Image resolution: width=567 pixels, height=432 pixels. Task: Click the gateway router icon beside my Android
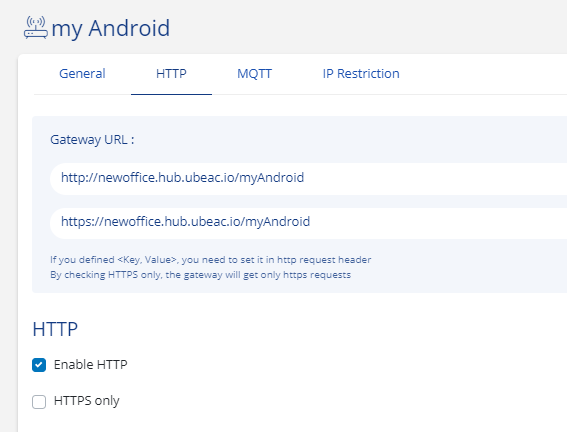36,28
